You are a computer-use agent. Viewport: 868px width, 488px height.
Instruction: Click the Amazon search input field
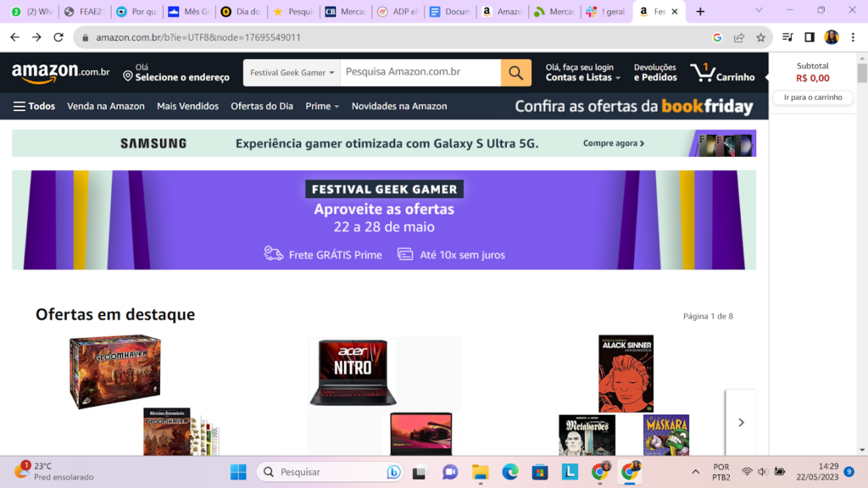coord(420,73)
